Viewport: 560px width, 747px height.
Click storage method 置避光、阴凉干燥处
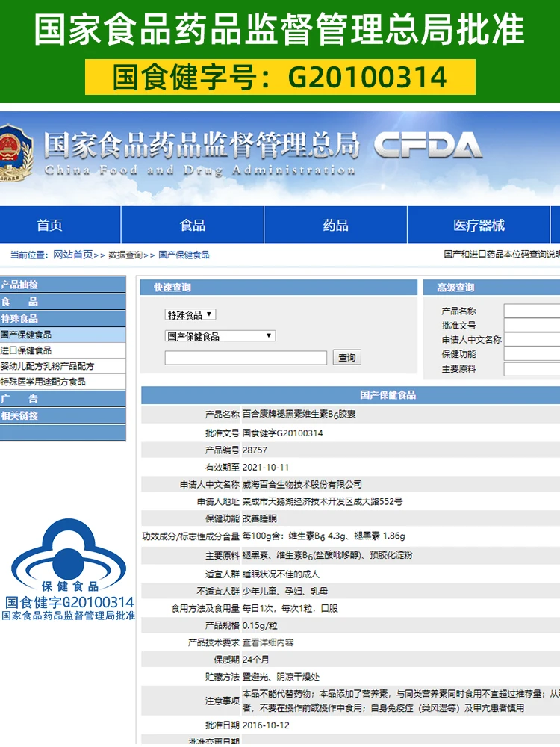281,677
